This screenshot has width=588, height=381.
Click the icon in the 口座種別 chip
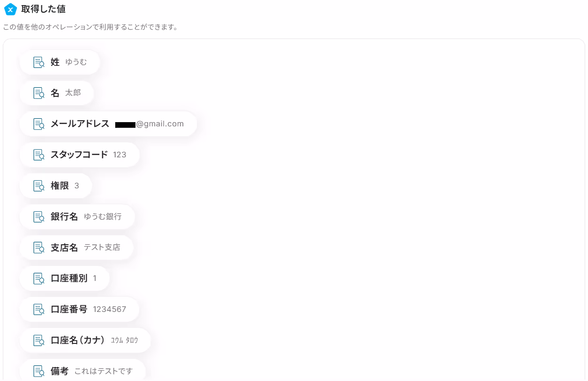click(x=39, y=279)
